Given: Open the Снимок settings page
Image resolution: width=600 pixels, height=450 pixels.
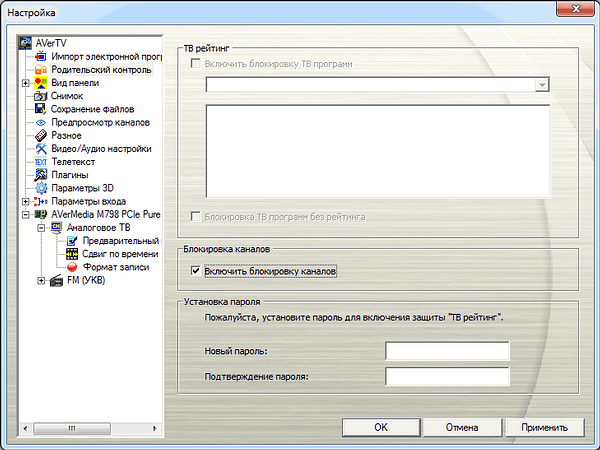Looking at the screenshot, I should click(x=67, y=96).
